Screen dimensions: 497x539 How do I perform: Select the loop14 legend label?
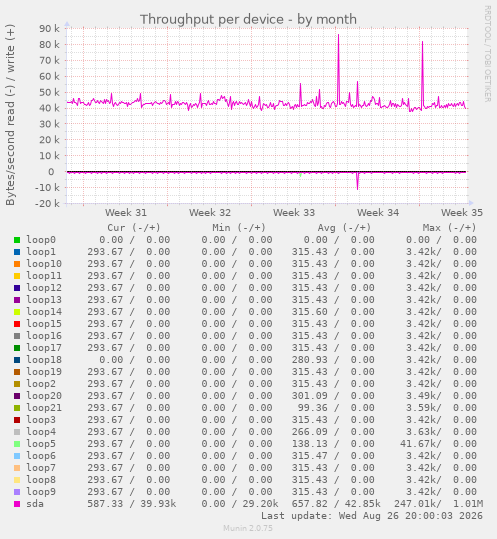click(x=44, y=312)
